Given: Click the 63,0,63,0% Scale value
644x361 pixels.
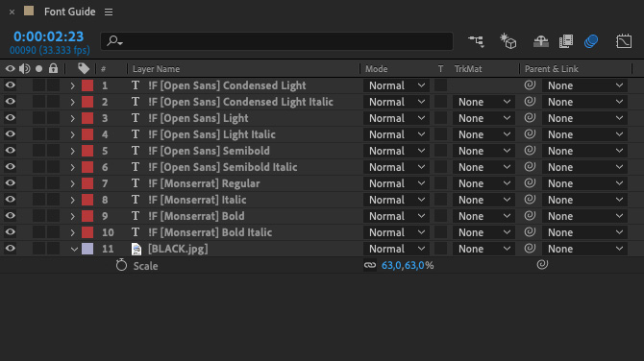Looking at the screenshot, I should [x=408, y=265].
